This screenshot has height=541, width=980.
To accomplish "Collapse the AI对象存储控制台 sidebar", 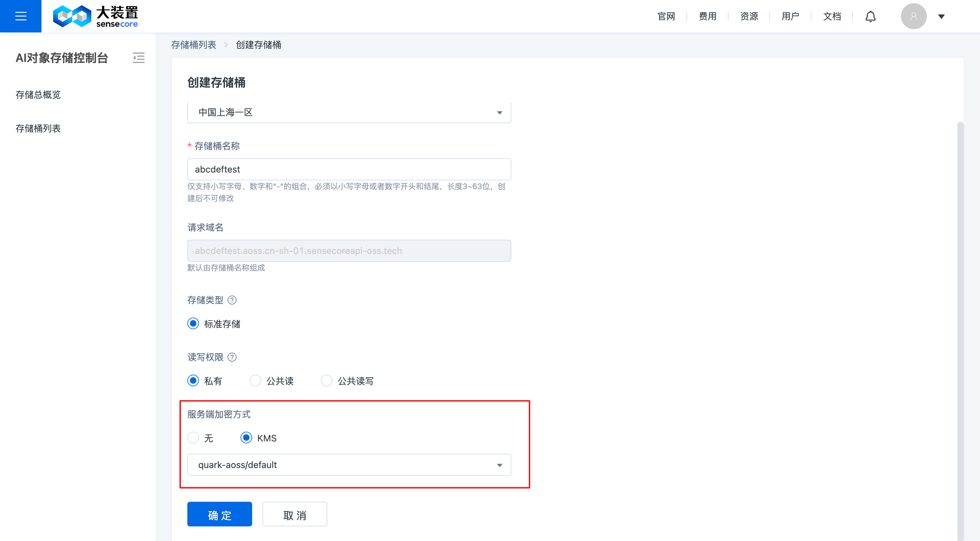I will coord(138,58).
